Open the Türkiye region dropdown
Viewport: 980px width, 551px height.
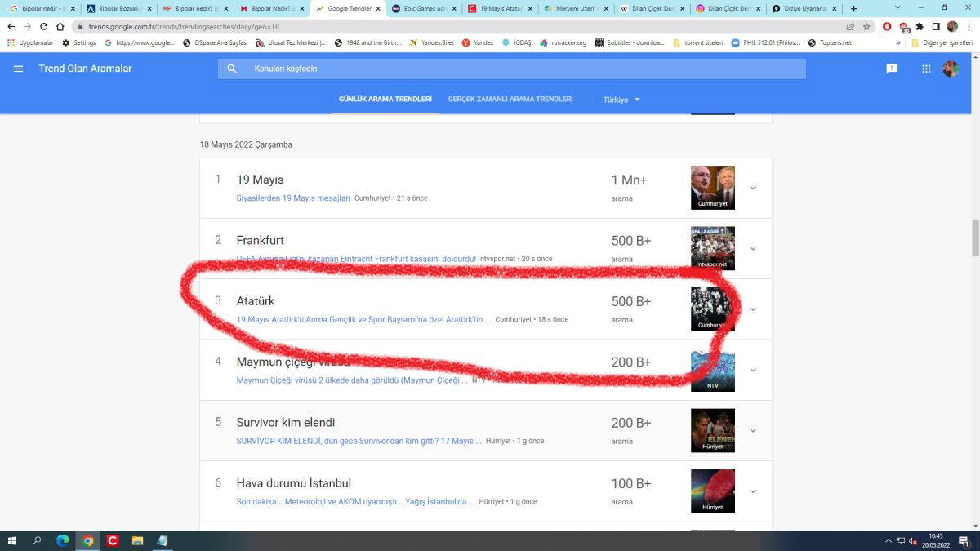coord(621,99)
